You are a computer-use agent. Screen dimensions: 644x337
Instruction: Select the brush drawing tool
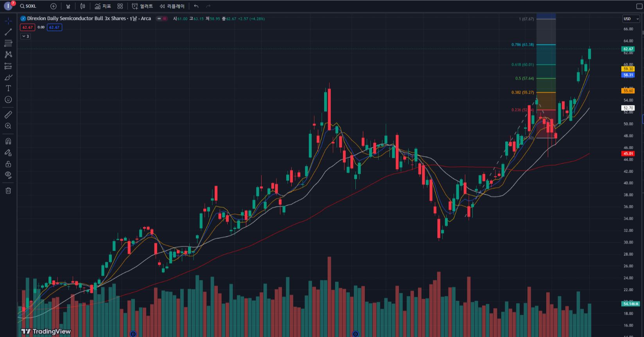8,77
